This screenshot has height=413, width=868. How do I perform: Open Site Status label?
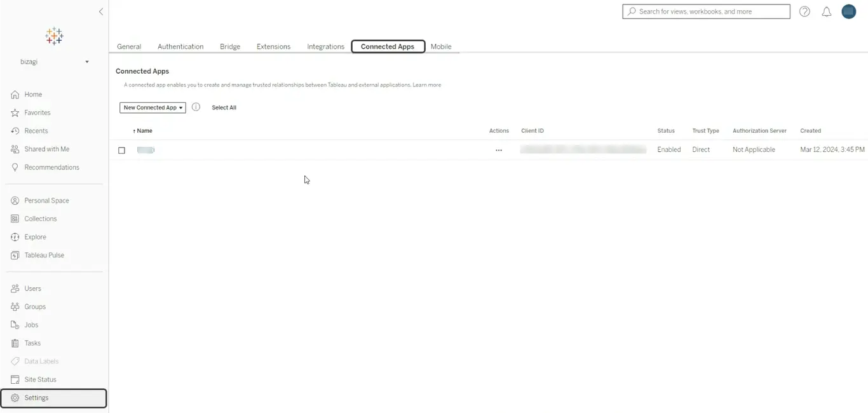(41, 380)
